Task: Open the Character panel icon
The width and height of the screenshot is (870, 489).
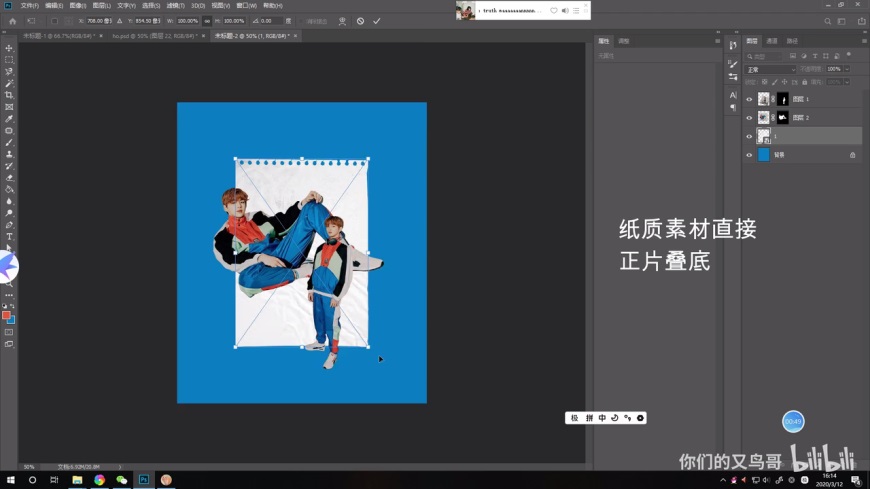Action: [733, 95]
